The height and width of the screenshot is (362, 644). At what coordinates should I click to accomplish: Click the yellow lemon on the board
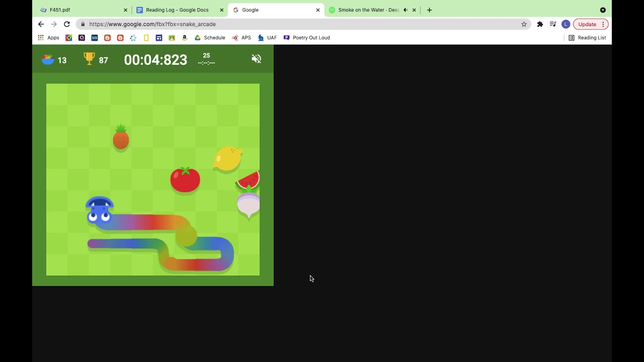[227, 159]
